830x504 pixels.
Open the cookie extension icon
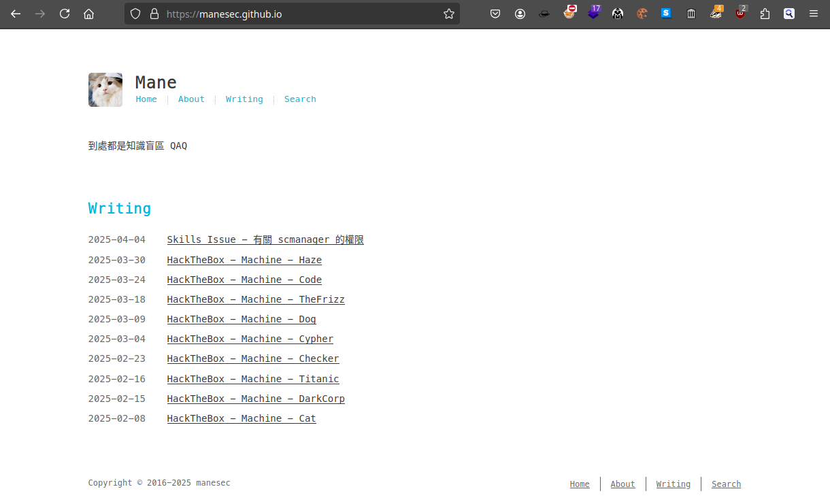point(642,14)
